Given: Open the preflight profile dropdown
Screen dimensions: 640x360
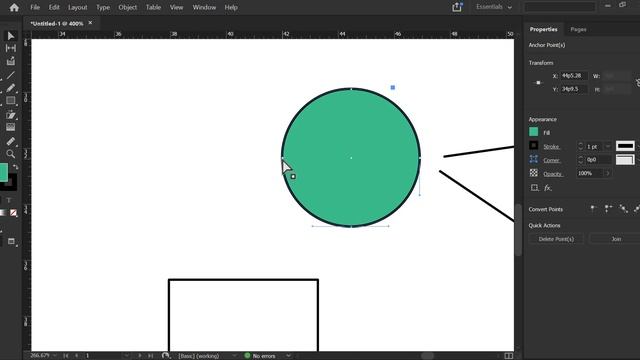Looking at the screenshot, I should [x=234, y=356].
